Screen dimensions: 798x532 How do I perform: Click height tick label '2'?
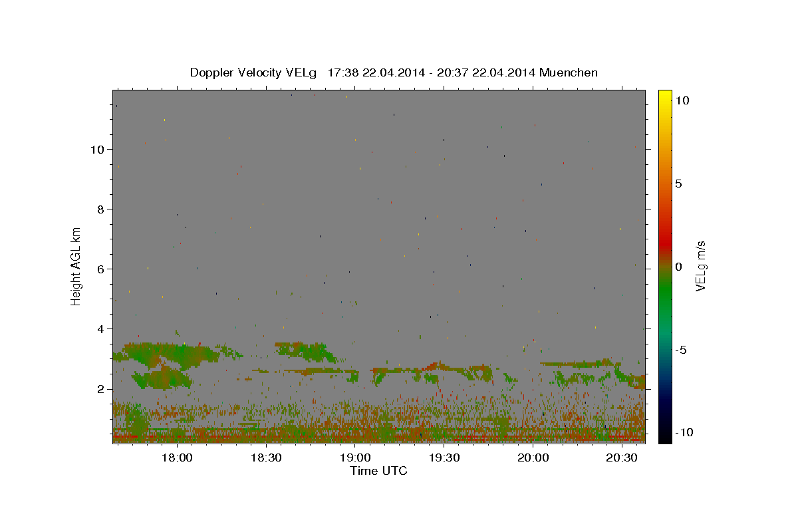coord(100,389)
